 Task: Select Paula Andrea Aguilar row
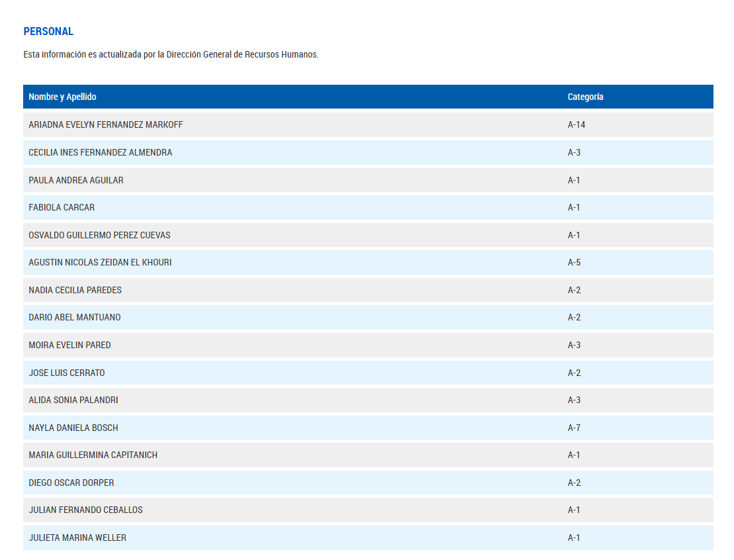click(76, 180)
